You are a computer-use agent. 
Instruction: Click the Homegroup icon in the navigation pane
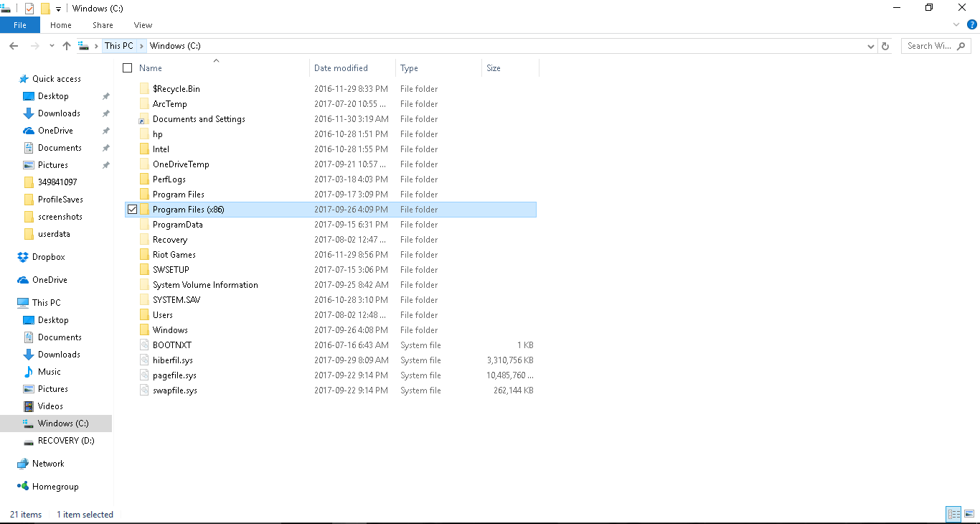(x=23, y=487)
